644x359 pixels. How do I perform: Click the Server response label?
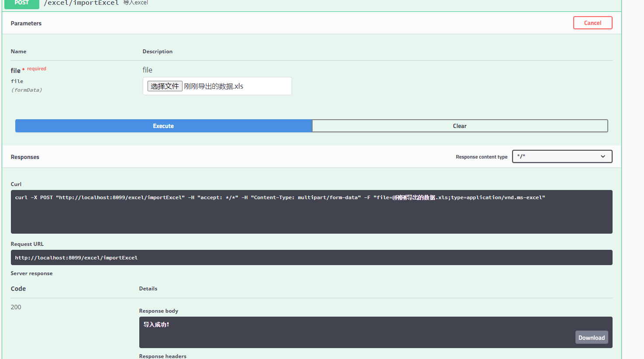pyautogui.click(x=31, y=273)
